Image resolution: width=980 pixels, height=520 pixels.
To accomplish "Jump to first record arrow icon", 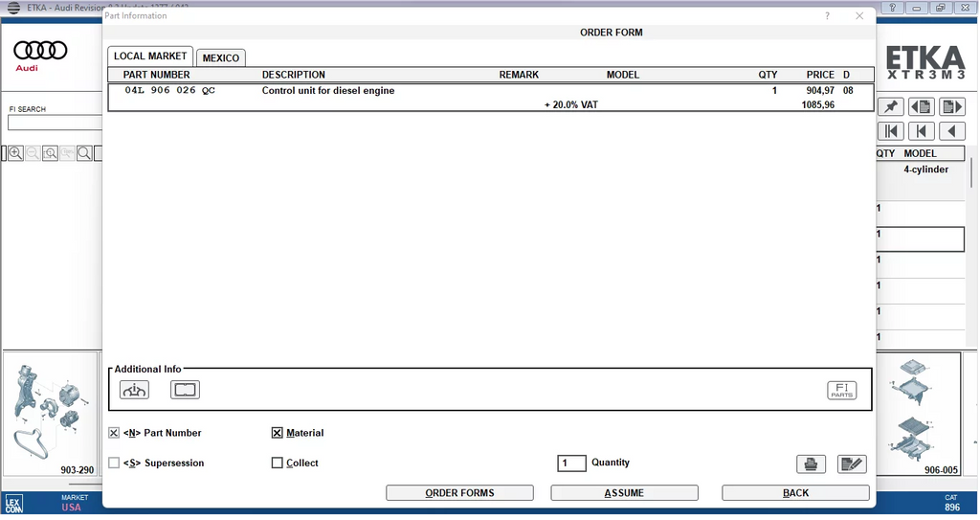I will (x=890, y=131).
